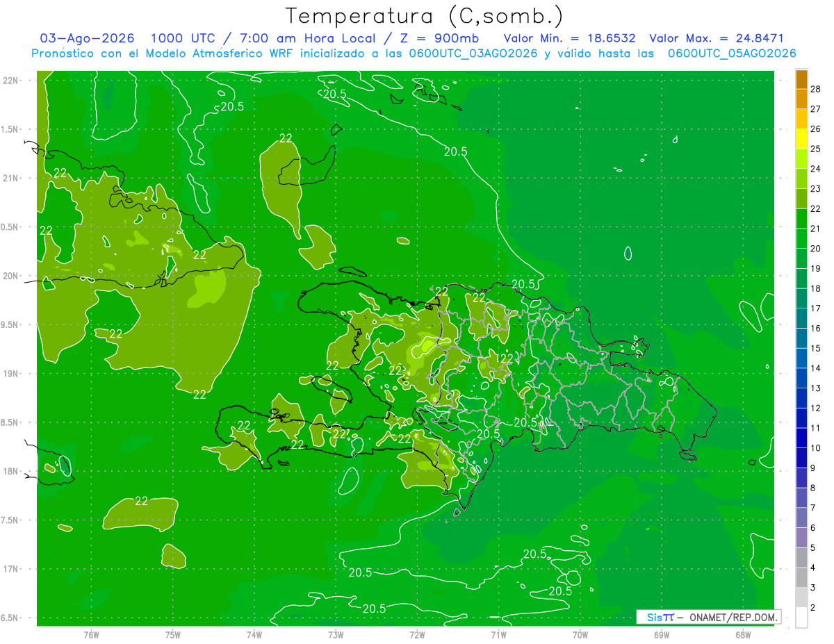Click the colorbar label '6'

tap(813, 528)
